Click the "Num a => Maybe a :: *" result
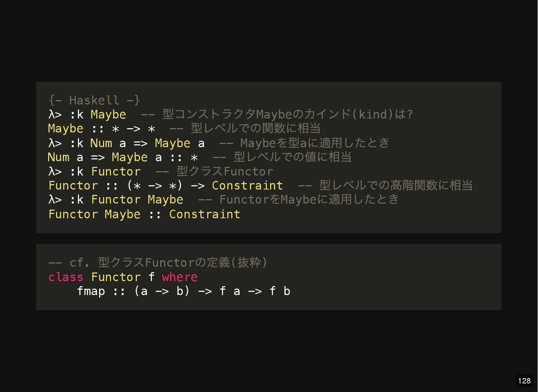Screen dimensions: 538x392 pyautogui.click(x=123, y=157)
